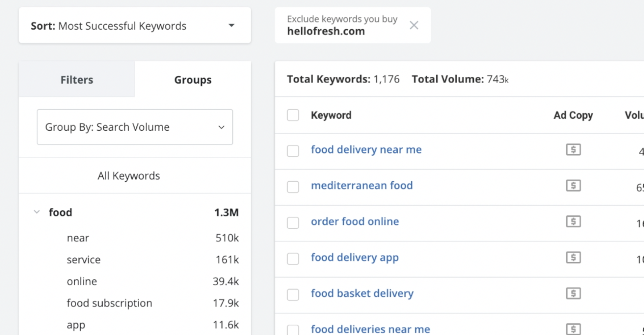Open the Group By: Search Volume dropdown
The image size is (644, 335).
pyautogui.click(x=134, y=127)
